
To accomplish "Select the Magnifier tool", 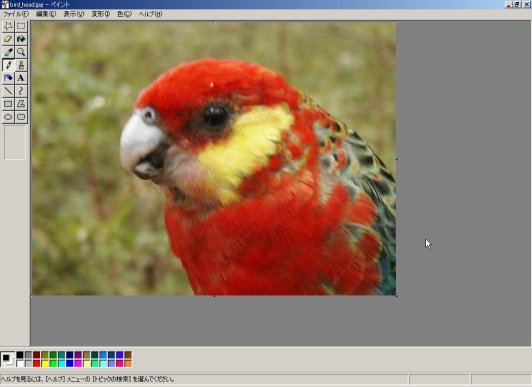I will click(x=21, y=52).
